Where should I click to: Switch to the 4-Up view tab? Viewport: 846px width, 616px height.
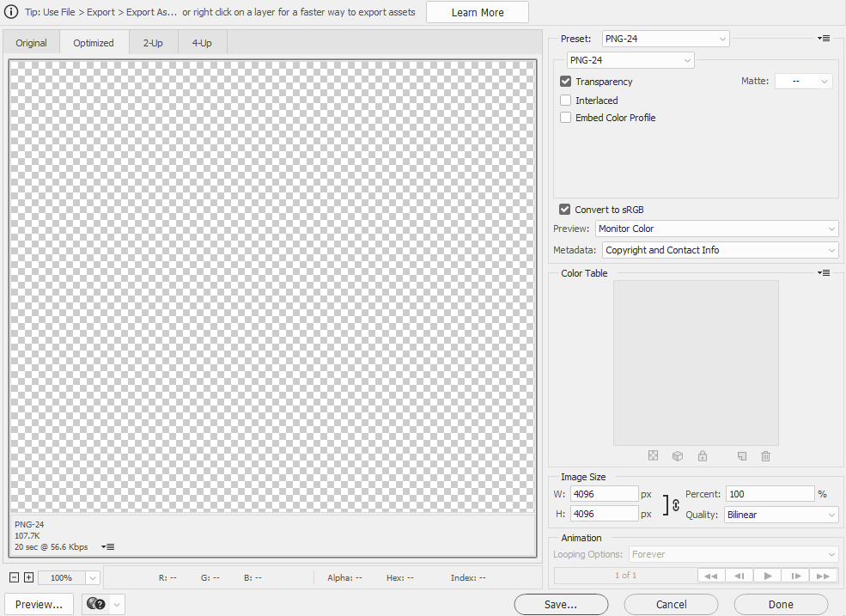tap(201, 42)
